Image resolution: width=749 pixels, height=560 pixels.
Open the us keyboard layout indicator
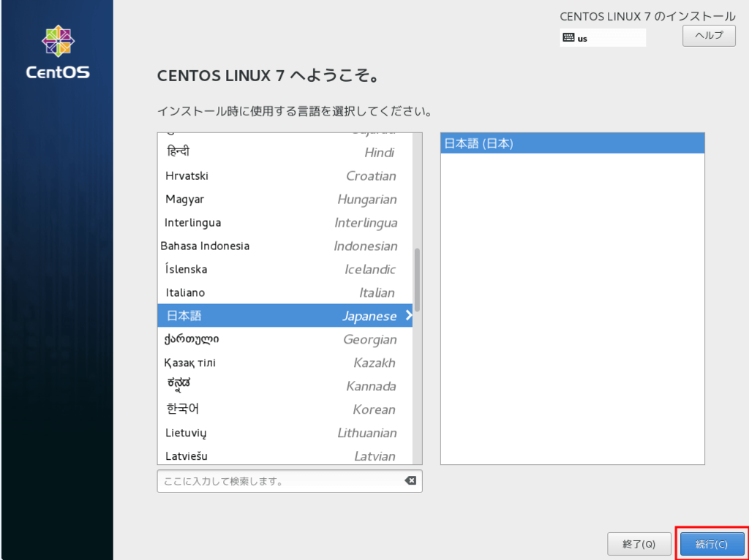(x=603, y=38)
